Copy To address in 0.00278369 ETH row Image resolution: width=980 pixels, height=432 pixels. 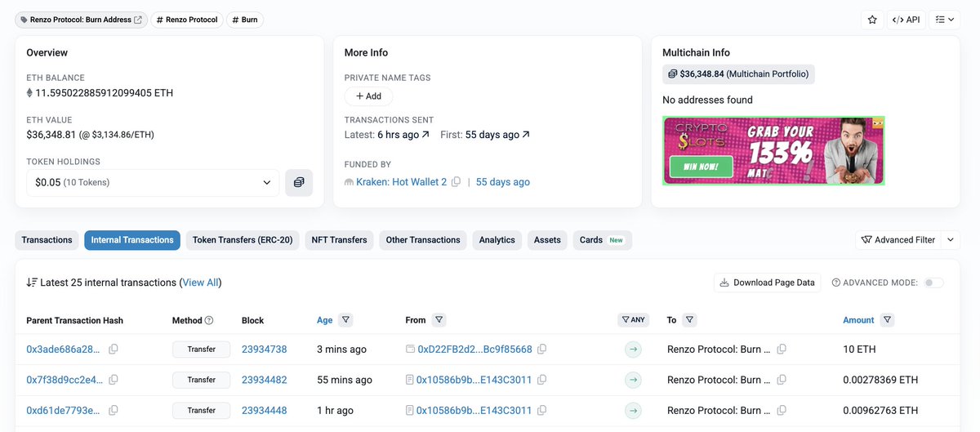[782, 380]
